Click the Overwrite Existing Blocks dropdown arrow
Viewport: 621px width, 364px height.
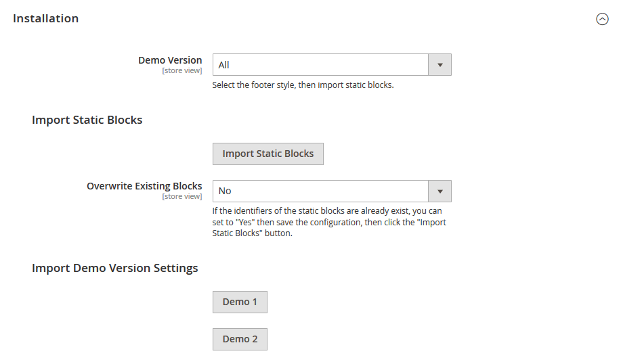click(440, 191)
